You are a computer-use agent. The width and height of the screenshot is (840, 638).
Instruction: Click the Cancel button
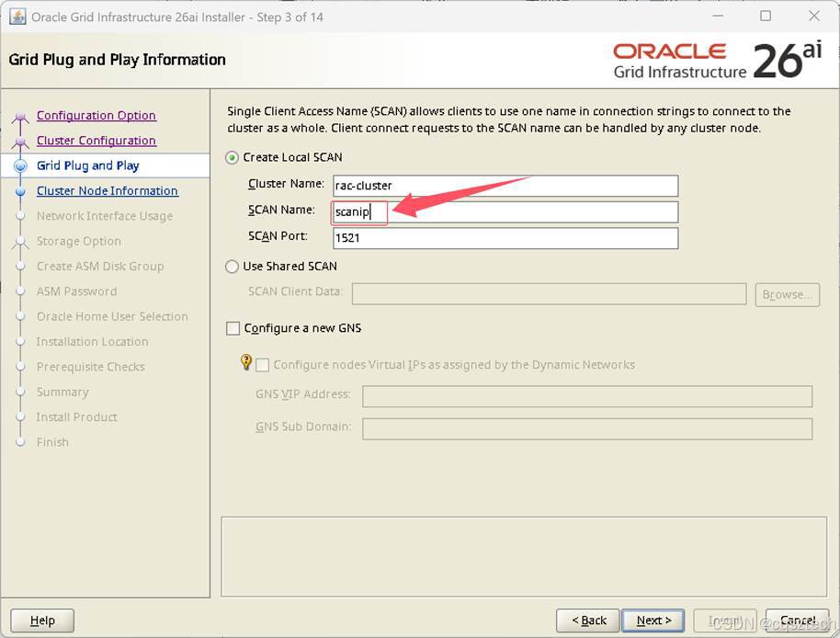[x=797, y=621]
